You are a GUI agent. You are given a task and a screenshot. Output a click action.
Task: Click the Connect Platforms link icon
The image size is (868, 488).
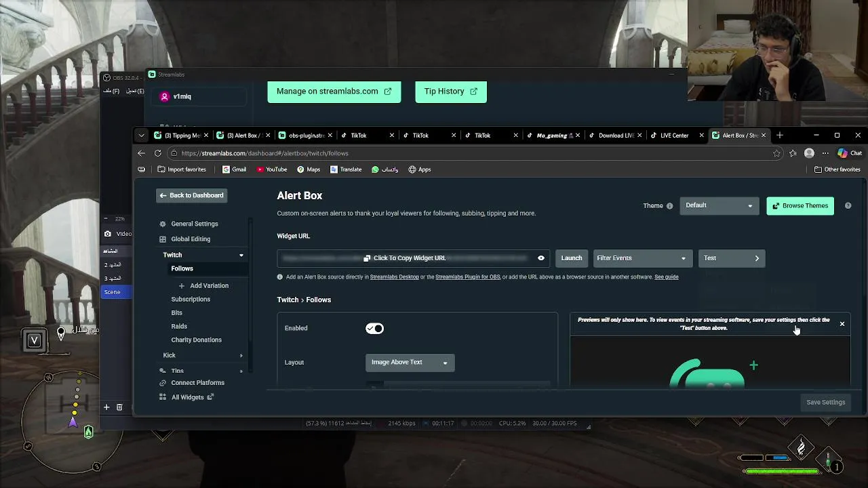163,383
